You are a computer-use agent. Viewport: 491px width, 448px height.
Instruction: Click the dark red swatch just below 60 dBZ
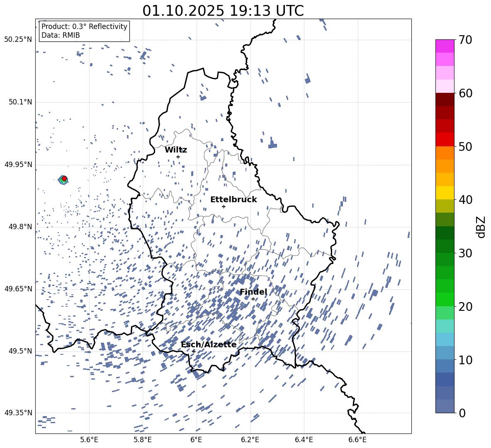(445, 99)
